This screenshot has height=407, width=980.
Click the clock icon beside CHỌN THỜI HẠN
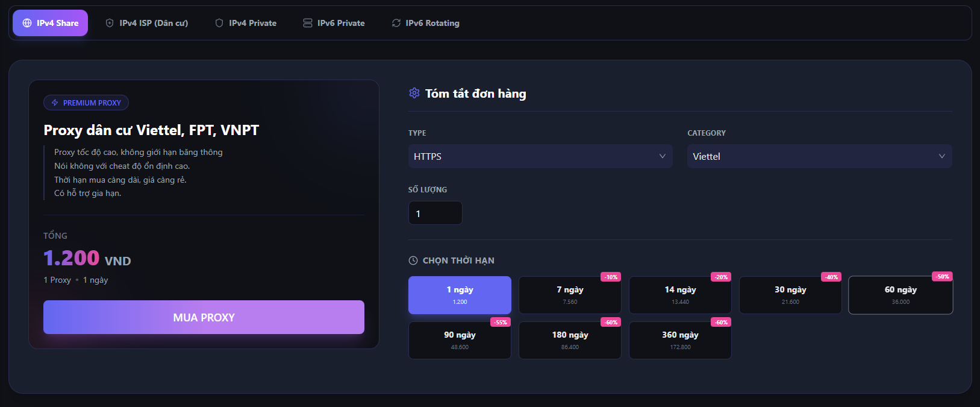point(413,260)
